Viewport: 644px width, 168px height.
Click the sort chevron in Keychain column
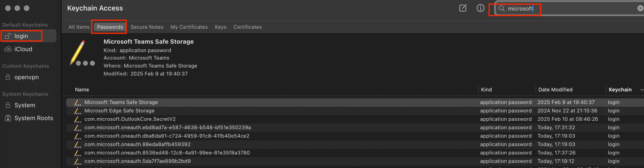(642, 90)
